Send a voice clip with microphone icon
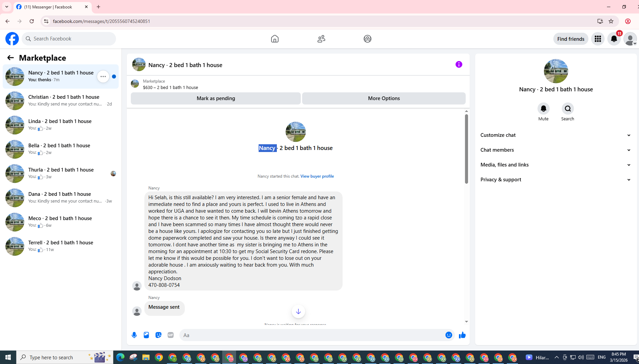Image resolution: width=639 pixels, height=364 pixels. [134, 335]
